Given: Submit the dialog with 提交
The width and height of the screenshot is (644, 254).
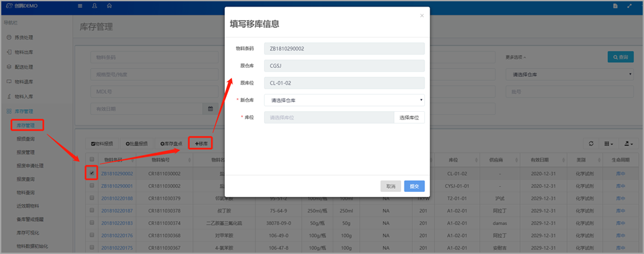Looking at the screenshot, I should pyautogui.click(x=415, y=186).
